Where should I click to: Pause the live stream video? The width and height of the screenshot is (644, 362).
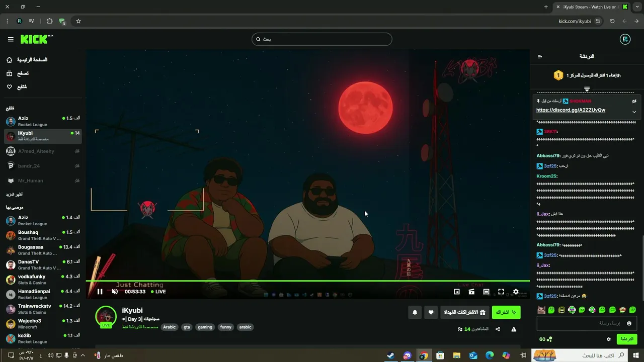tap(100, 292)
